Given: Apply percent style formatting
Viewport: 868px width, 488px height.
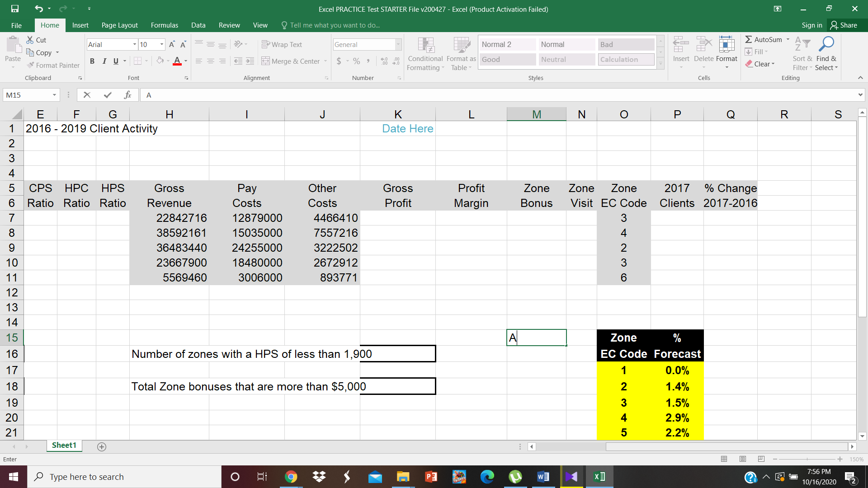Looking at the screenshot, I should point(356,61).
